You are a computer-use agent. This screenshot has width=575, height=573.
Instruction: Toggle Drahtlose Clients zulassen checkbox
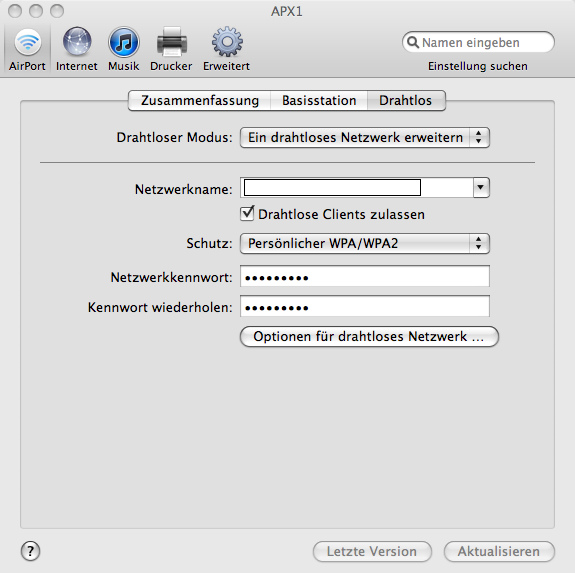pos(247,213)
